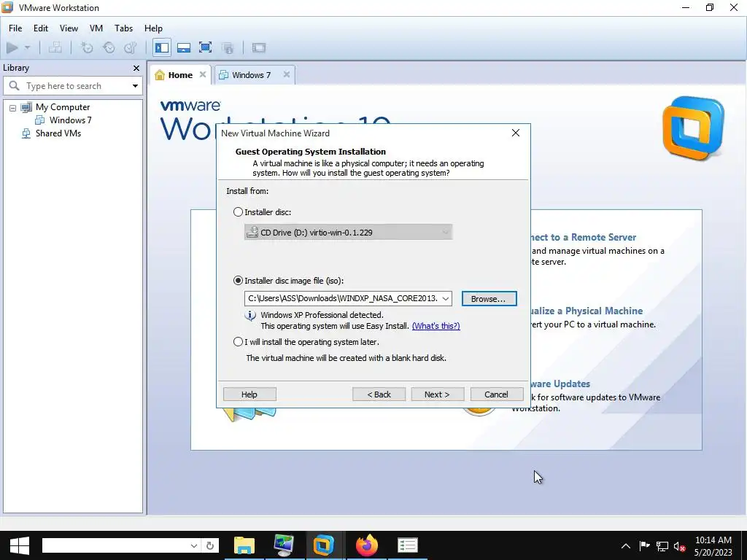747x560 pixels.
Task: Click the network tray icon
Action: coord(662,546)
